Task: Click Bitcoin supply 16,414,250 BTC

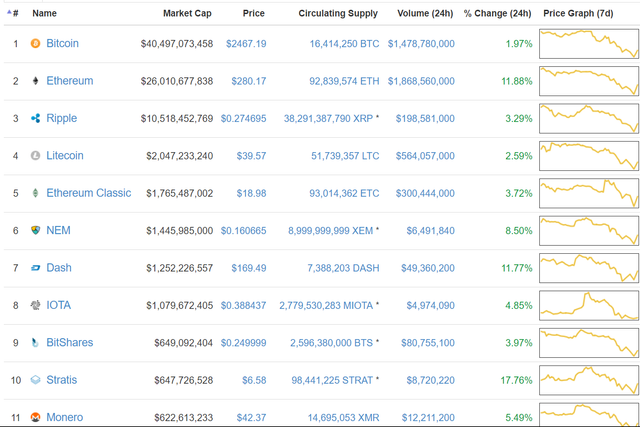Action: (x=344, y=44)
